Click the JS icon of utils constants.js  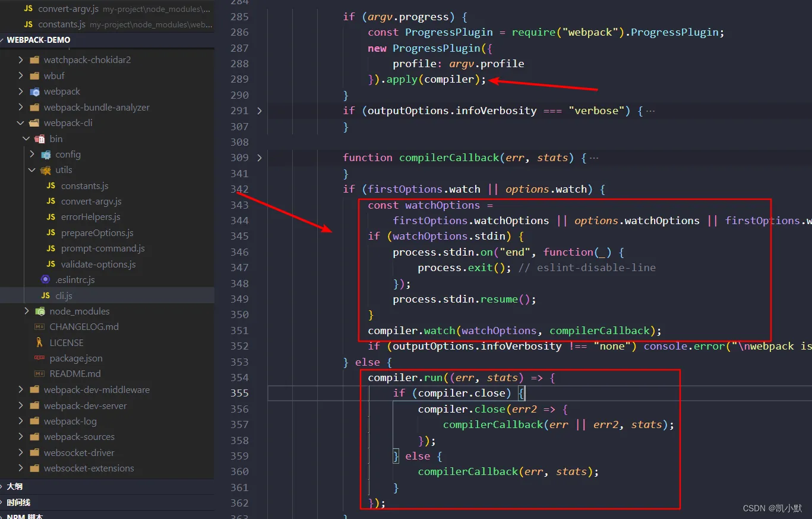[x=51, y=185]
